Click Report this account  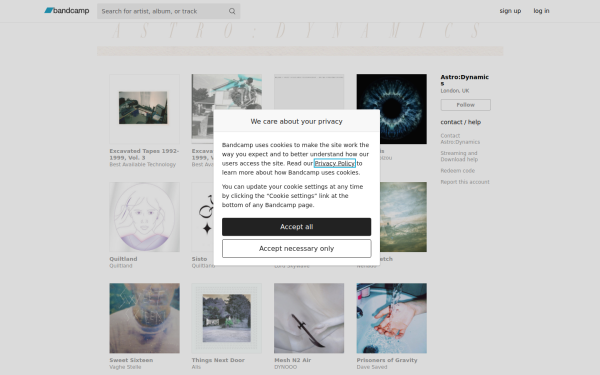coord(465,182)
